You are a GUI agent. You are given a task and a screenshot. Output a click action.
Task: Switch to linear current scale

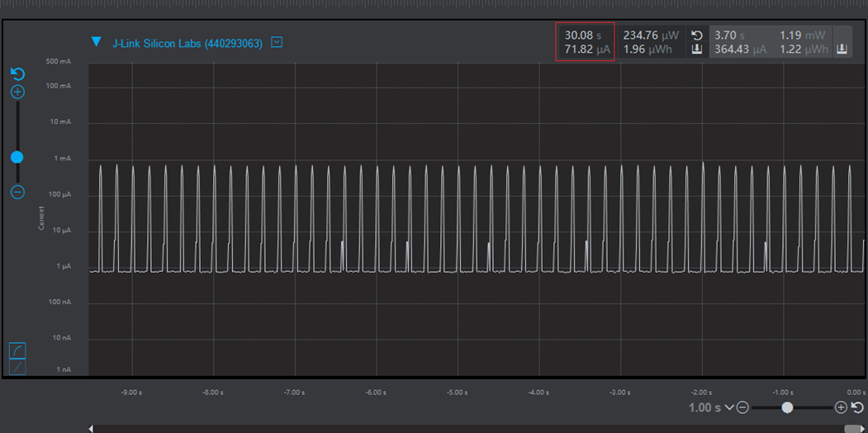17,367
